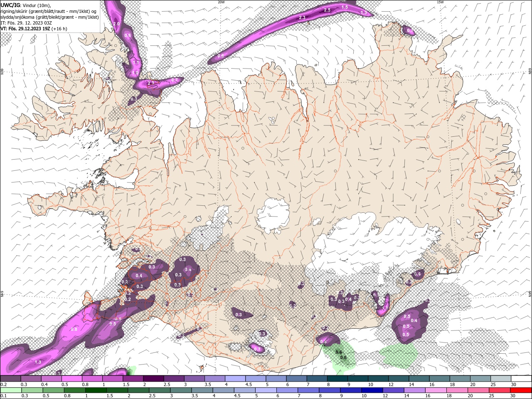This screenshot has height=399, width=532.
Task: Click upper legend swatch between 0.2 and 0.3
Action: [10, 379]
